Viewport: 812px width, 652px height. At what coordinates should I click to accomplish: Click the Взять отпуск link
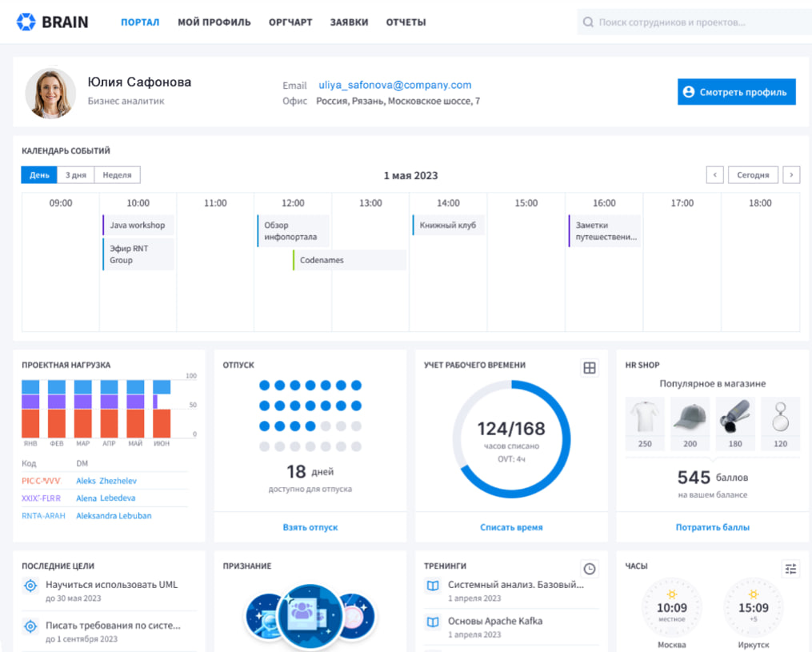pyautogui.click(x=310, y=527)
